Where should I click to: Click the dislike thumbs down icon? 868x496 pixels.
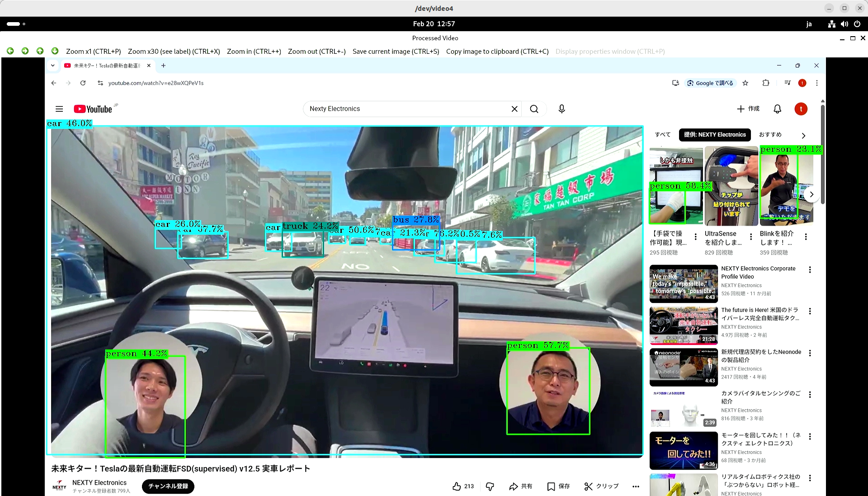pos(490,486)
